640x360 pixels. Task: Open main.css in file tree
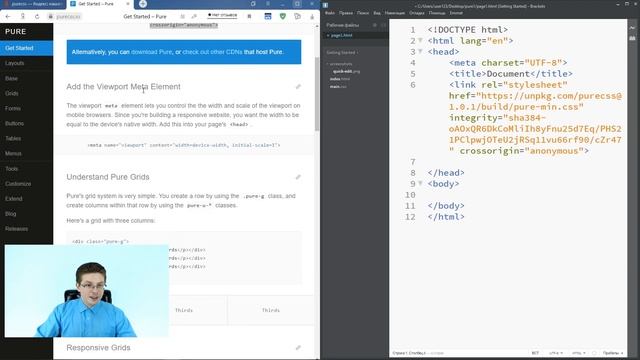click(338, 87)
